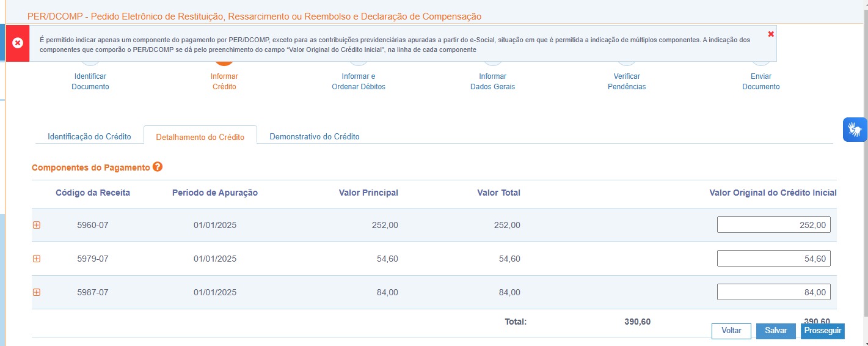Click the Salvar button
Viewport: 868px width, 346px height.
coord(776,331)
